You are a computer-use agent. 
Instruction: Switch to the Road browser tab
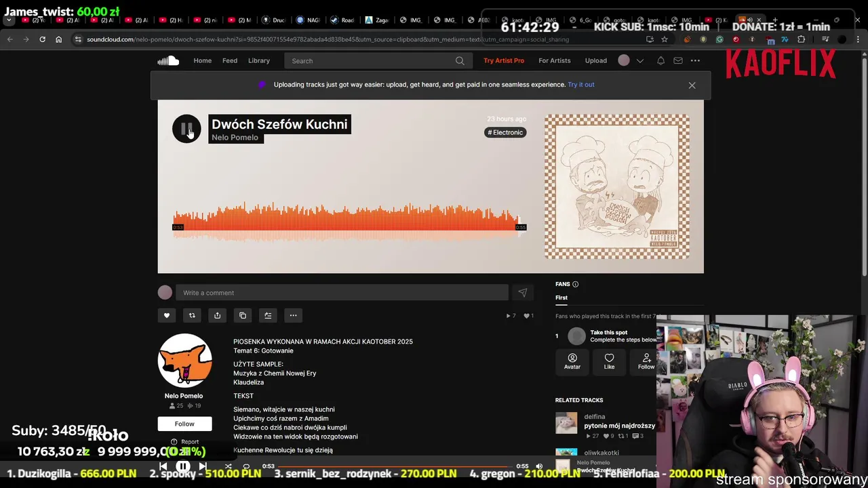pyautogui.click(x=343, y=20)
